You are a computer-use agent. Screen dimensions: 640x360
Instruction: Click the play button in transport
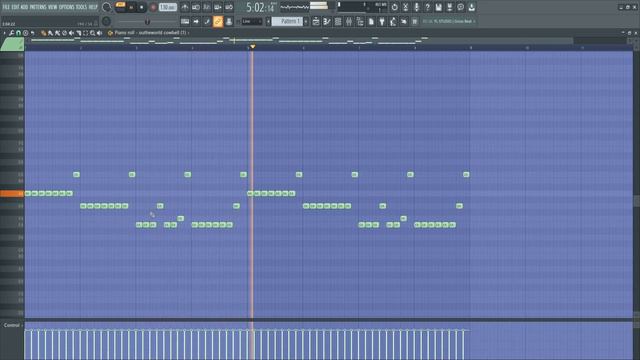pyautogui.click(x=131, y=7)
